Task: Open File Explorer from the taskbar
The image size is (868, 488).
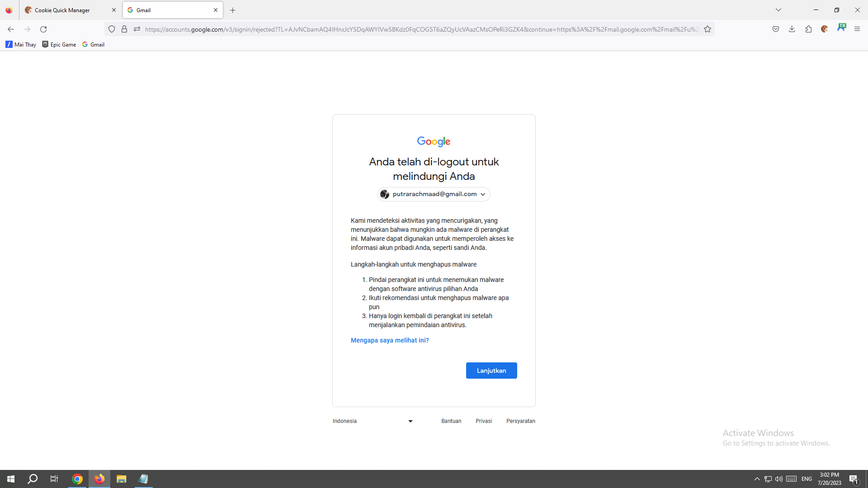Action: tap(121, 479)
